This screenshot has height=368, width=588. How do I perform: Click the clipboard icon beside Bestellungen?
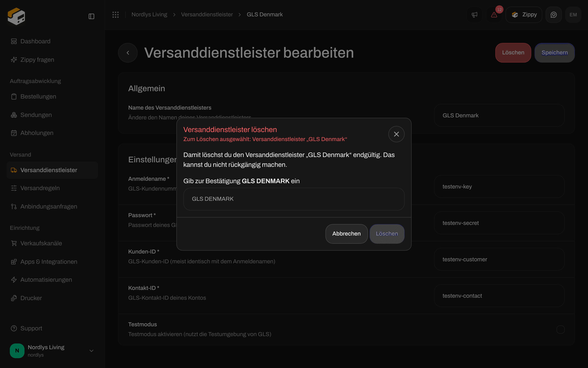point(14,96)
